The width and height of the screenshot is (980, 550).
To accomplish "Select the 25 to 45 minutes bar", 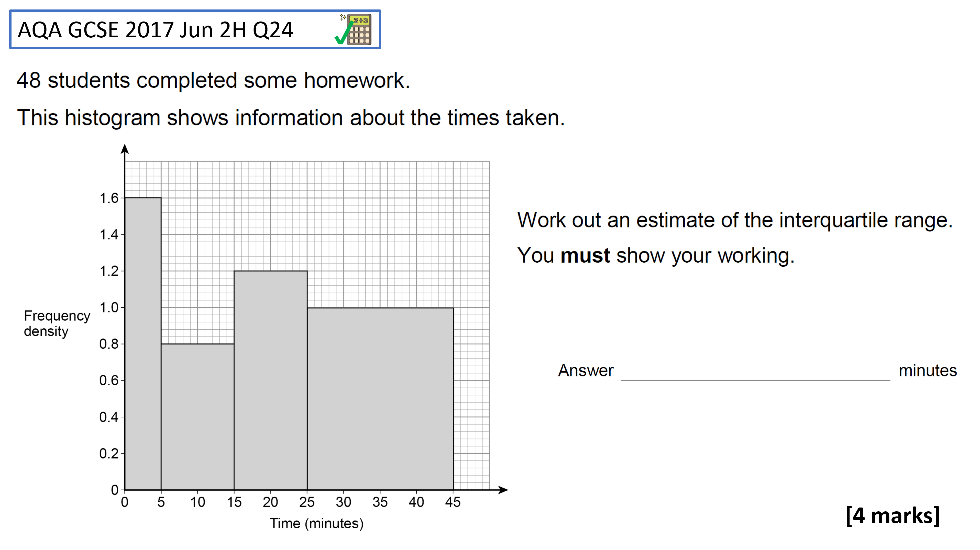I will click(380, 398).
